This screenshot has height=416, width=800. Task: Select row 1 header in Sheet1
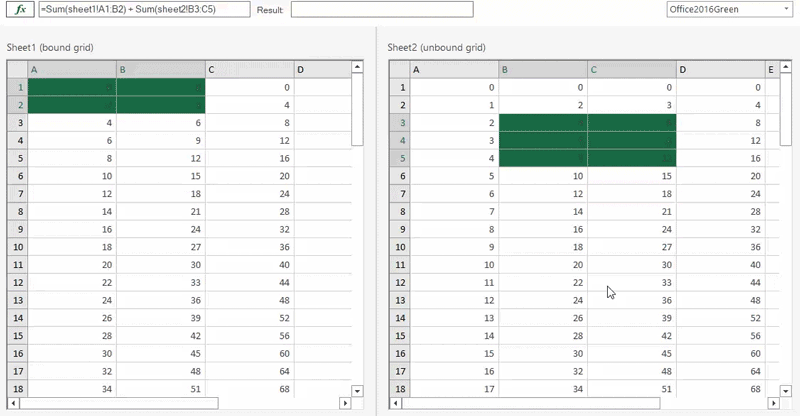17,87
